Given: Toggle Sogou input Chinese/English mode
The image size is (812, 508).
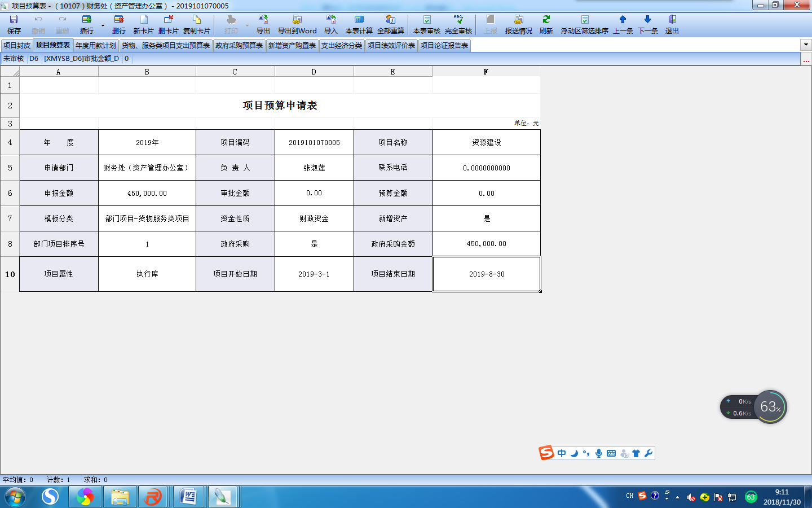Looking at the screenshot, I should click(x=562, y=453).
